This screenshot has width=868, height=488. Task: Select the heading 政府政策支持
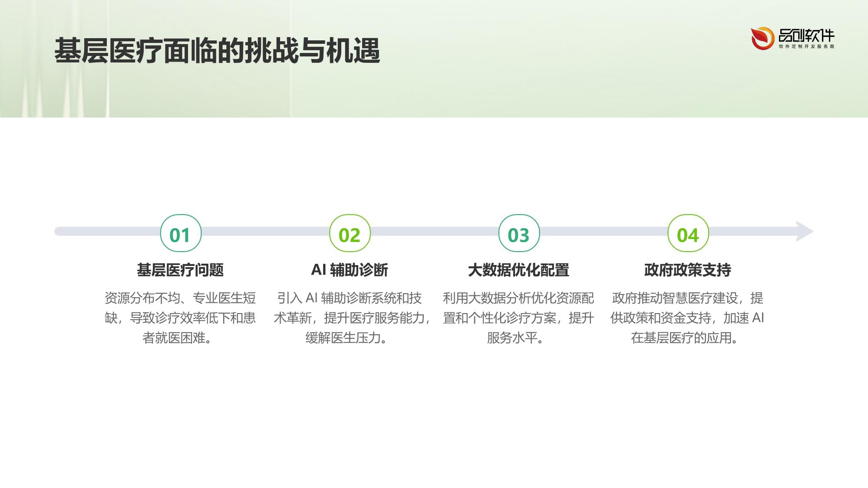coord(688,270)
